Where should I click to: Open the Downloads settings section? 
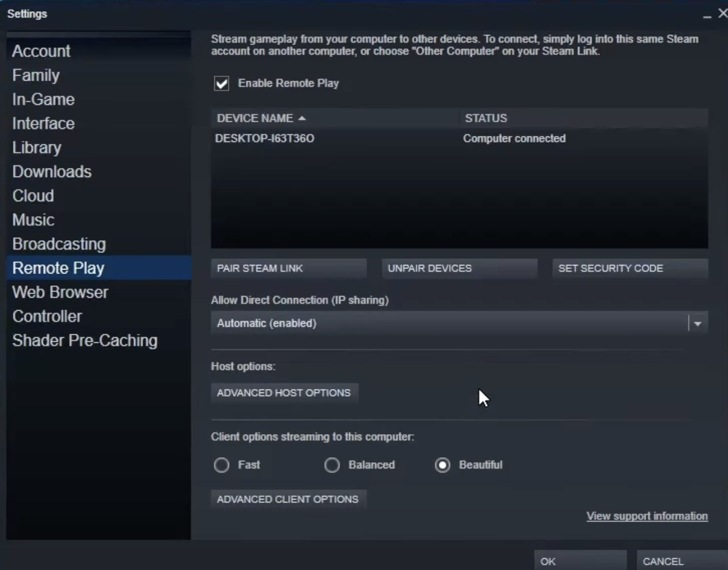51,171
